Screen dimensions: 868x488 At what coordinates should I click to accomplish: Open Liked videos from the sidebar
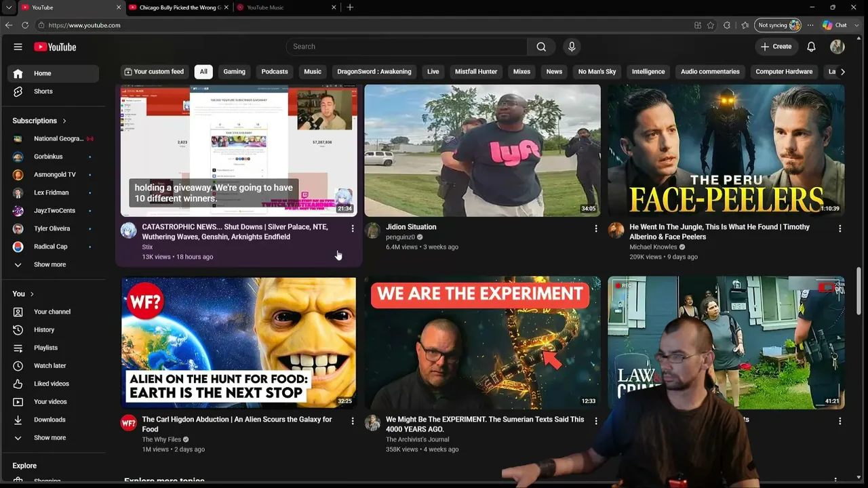53,384
